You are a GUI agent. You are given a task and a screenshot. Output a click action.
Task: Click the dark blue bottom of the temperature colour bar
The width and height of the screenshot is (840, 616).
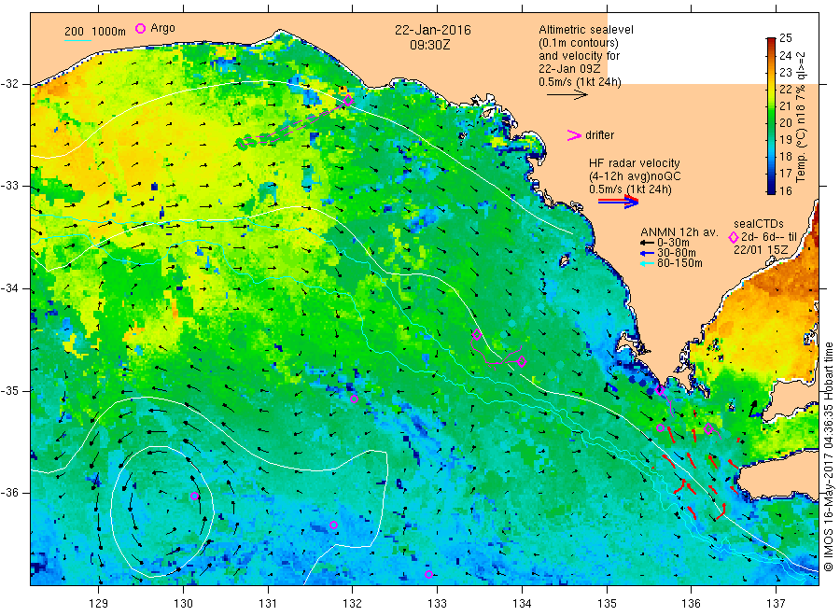pos(771,190)
